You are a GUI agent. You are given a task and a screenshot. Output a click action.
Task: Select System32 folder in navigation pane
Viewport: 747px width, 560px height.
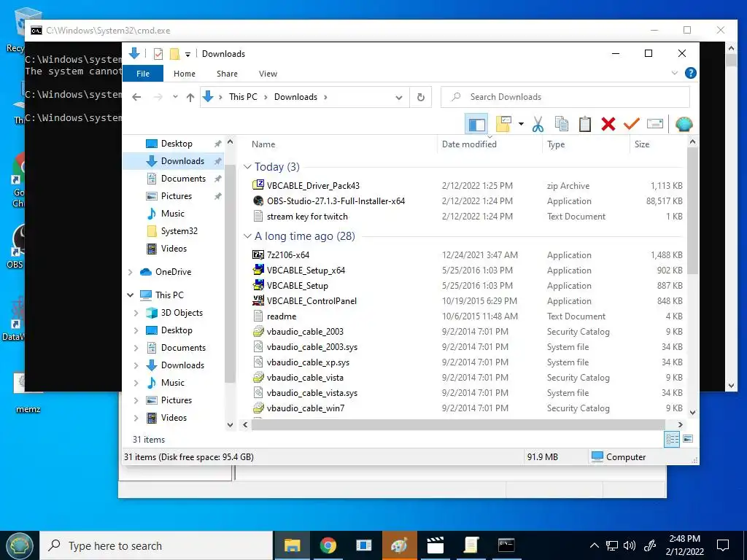click(x=179, y=231)
